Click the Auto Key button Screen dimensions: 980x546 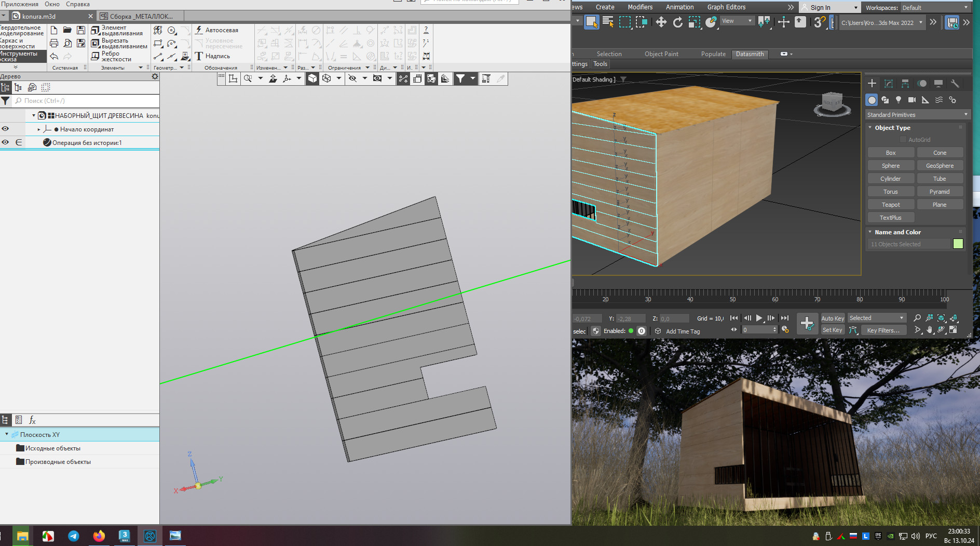(x=832, y=318)
